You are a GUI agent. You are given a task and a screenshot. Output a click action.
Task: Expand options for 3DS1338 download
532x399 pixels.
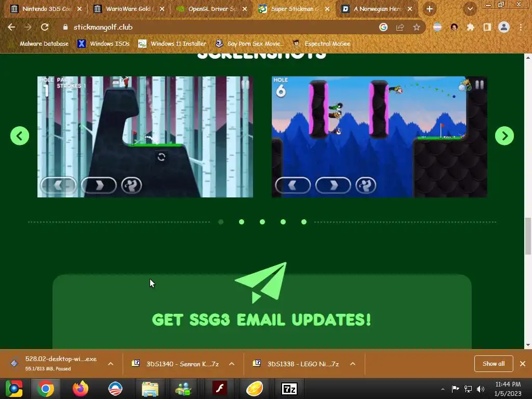tap(353, 364)
